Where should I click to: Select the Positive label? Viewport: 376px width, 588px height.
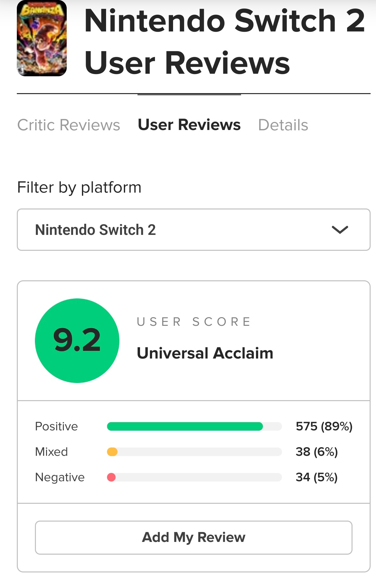pos(57,426)
